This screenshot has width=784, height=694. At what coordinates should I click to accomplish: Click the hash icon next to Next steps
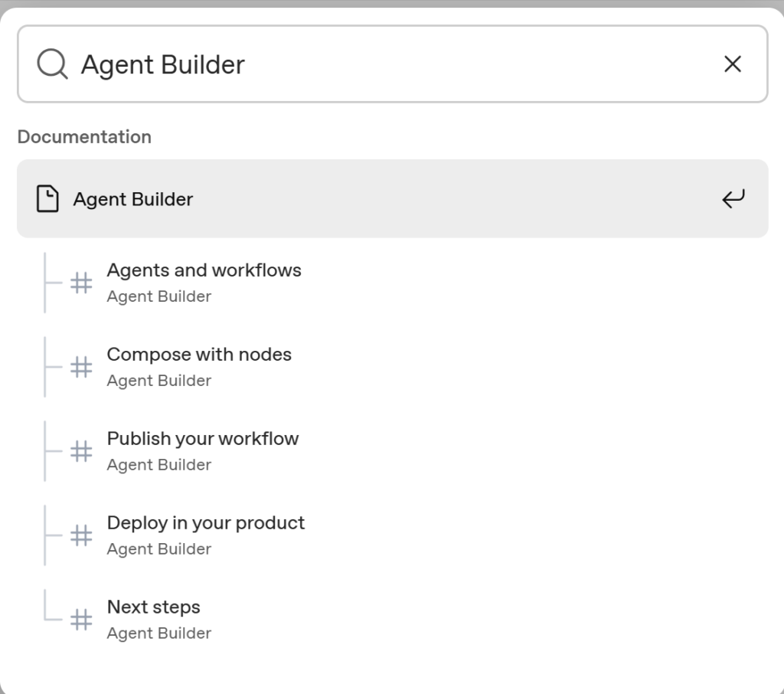tap(81, 620)
